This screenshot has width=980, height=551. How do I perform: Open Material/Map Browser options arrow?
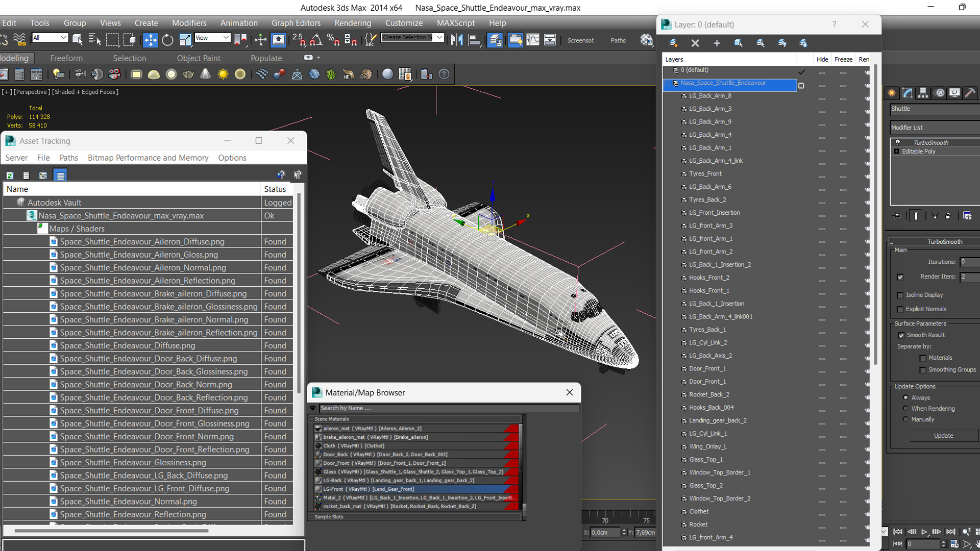coord(313,408)
